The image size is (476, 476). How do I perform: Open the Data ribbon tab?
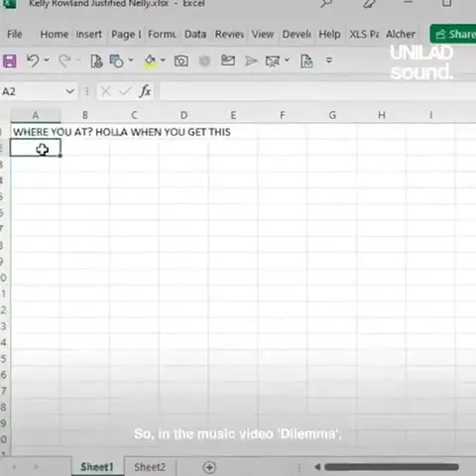pos(195,34)
